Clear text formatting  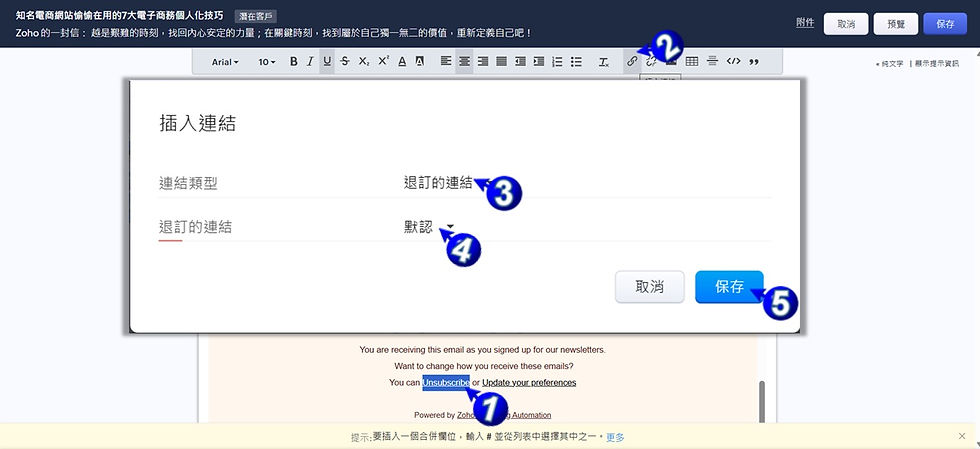[604, 62]
